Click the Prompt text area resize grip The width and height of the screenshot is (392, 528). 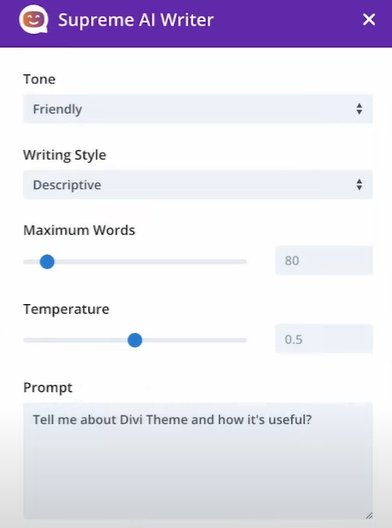pyautogui.click(x=369, y=515)
